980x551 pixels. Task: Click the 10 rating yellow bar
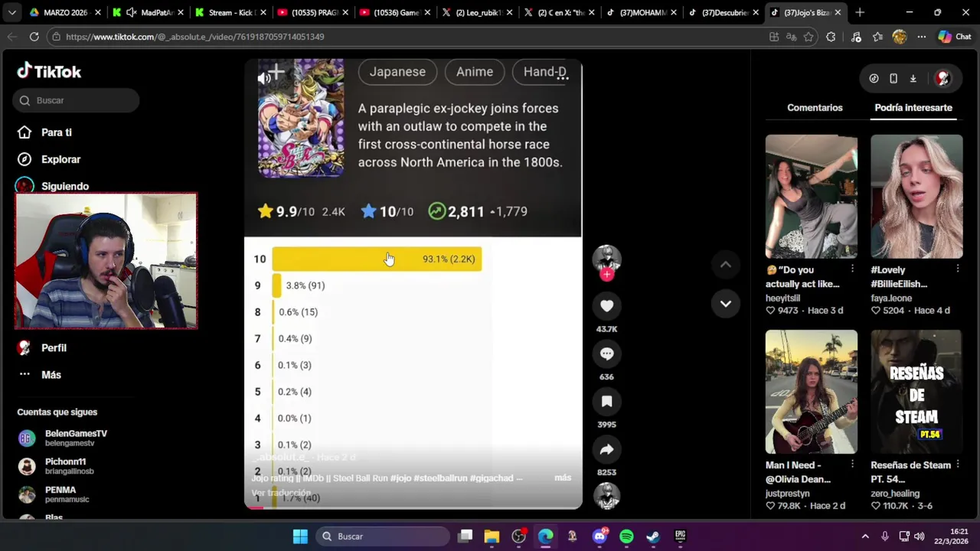tap(377, 259)
